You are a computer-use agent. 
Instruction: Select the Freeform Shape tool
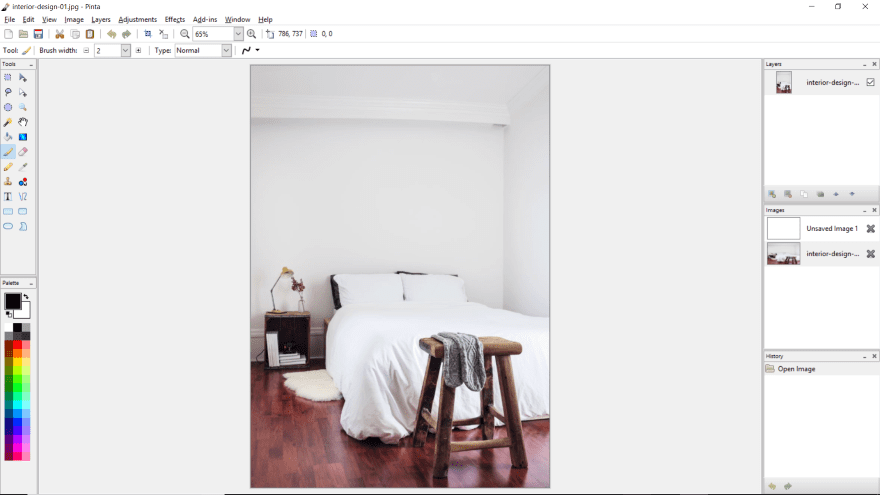23,226
